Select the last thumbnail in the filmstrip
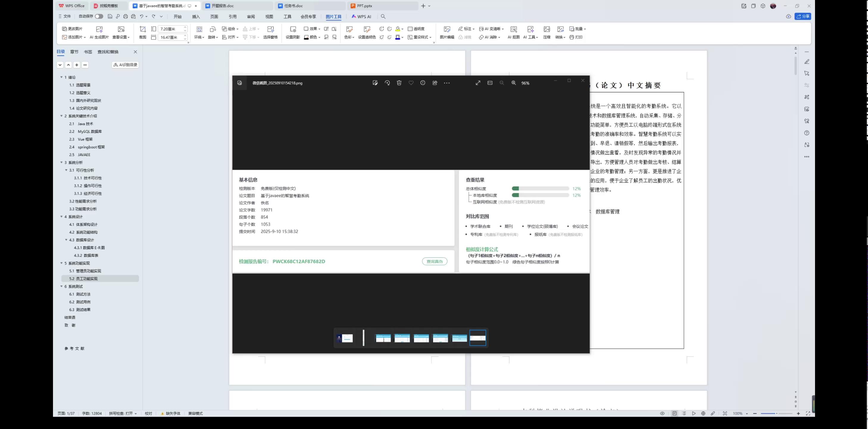The image size is (868, 429). (477, 338)
